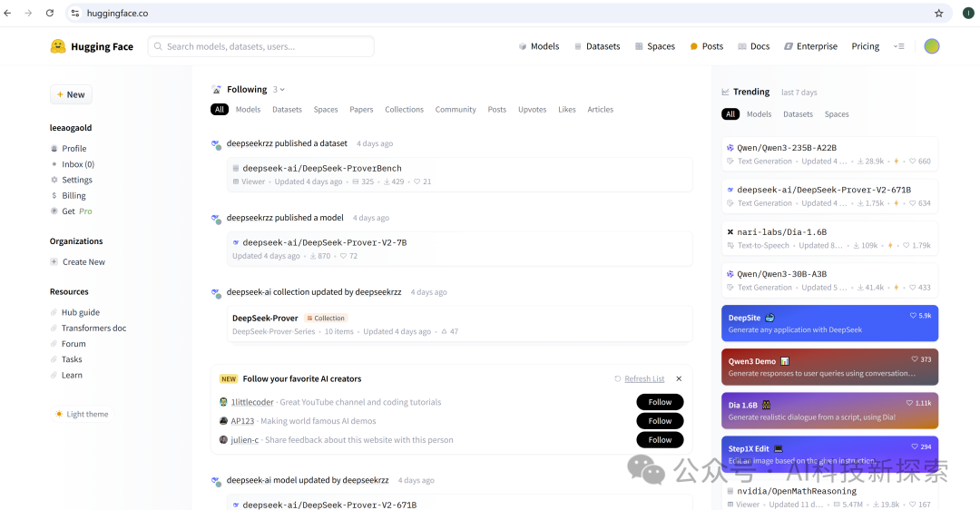
Task: Open site info icon in address bar
Action: pos(75,13)
